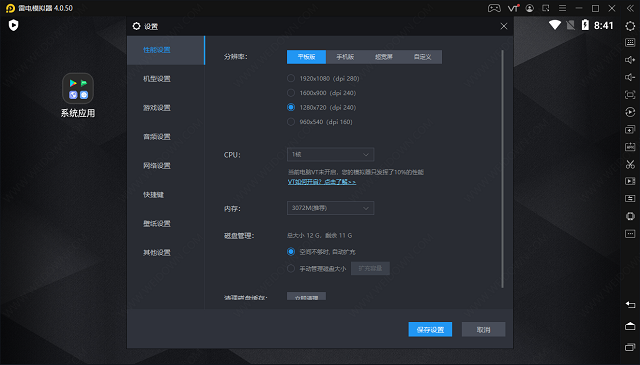The image size is (640, 365).
Task: Click Android back arrow icon
Action: (630, 305)
